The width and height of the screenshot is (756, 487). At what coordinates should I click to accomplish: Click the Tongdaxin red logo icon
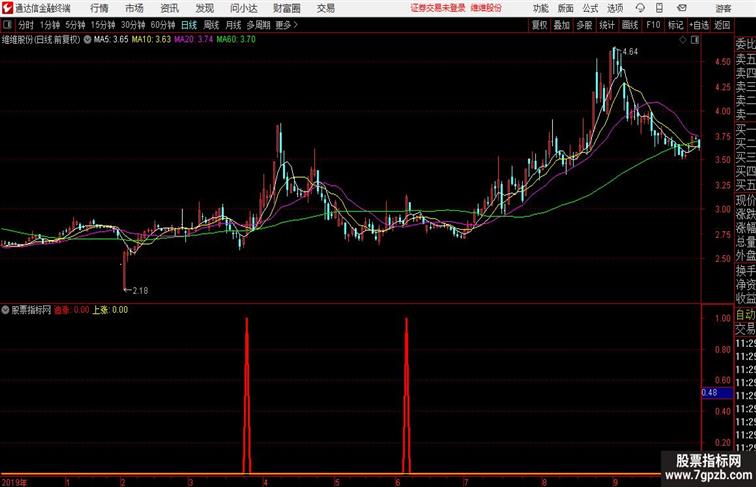pyautogui.click(x=7, y=8)
